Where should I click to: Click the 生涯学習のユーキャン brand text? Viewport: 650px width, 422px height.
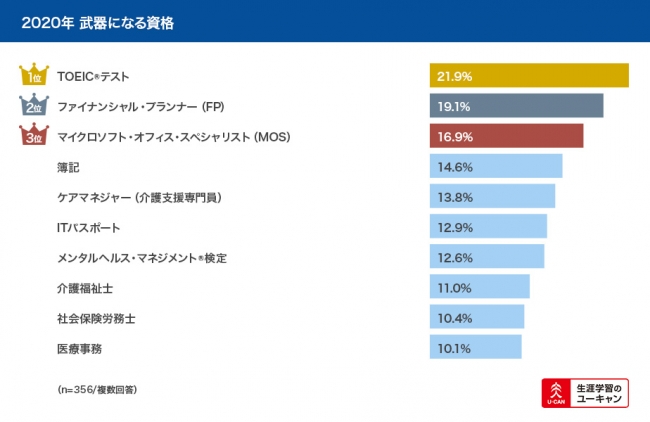coord(599,393)
